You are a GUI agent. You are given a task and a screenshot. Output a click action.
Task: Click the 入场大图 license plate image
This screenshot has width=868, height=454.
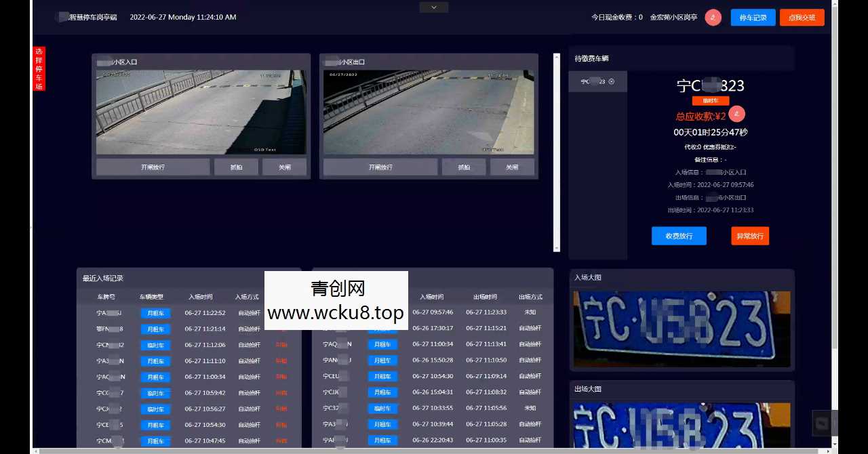click(x=681, y=328)
